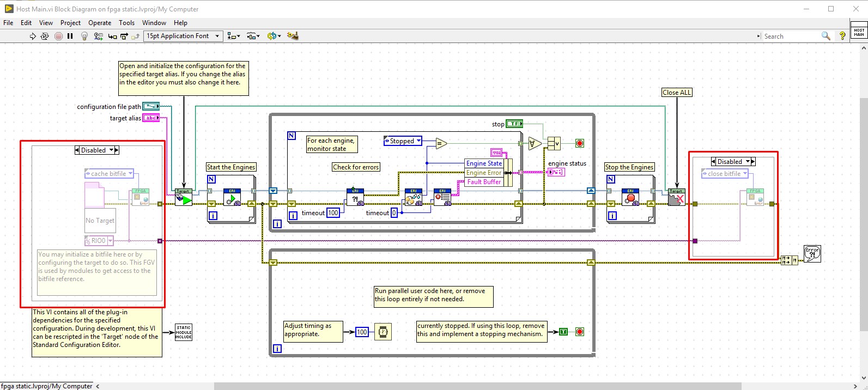
Task: Open the Tools menu
Action: [x=126, y=23]
